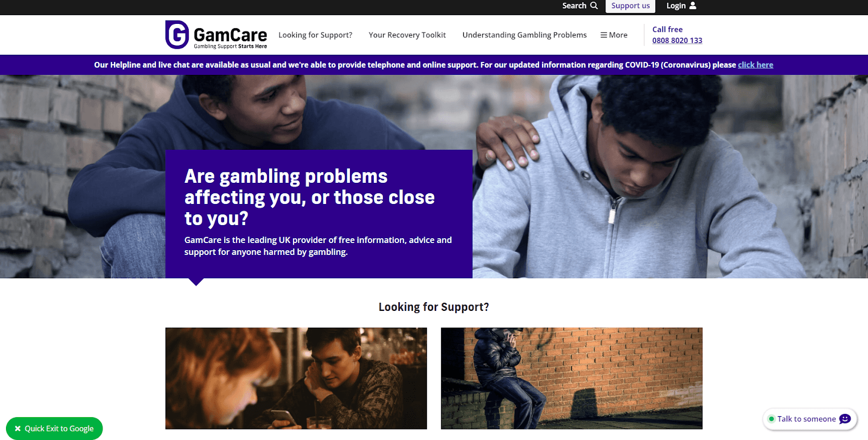The height and width of the screenshot is (440, 868).
Task: Open Looking for Support? menu
Action: coord(315,35)
